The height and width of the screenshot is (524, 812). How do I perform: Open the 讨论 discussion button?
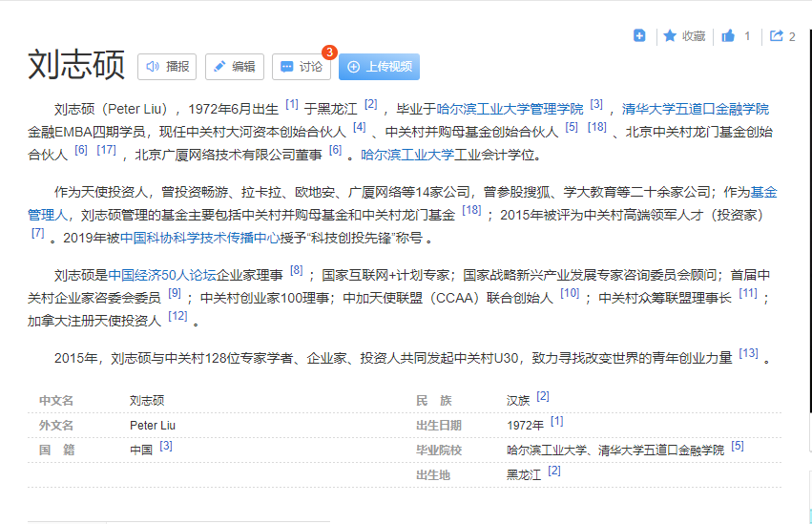(x=302, y=67)
